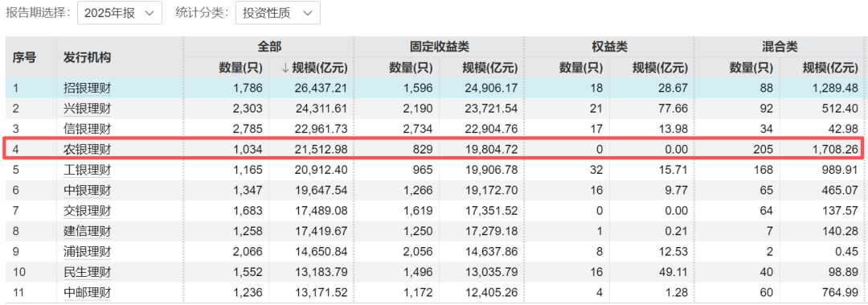Select the highlighted 农银理财 row
The height and width of the screenshot is (305, 868).
click(x=434, y=149)
